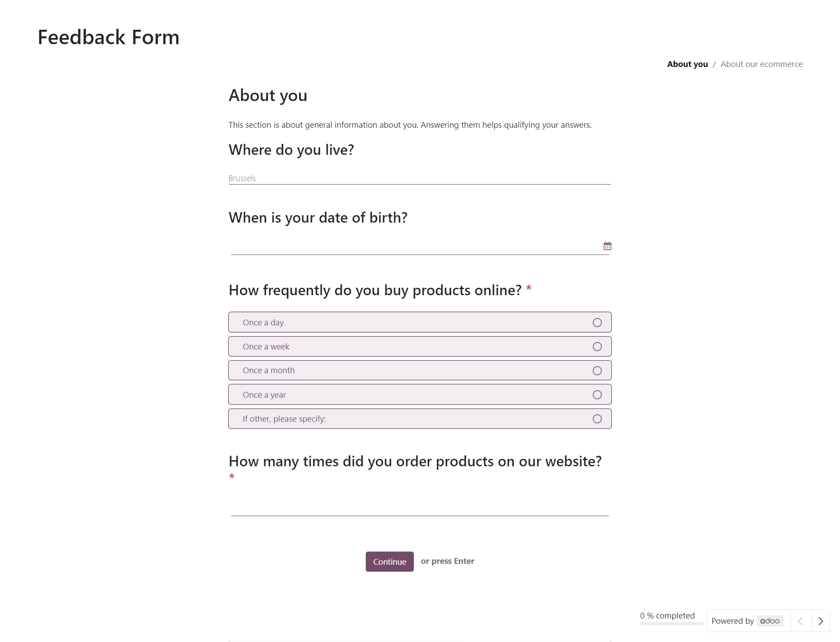Select If other, please specify option

[420, 419]
